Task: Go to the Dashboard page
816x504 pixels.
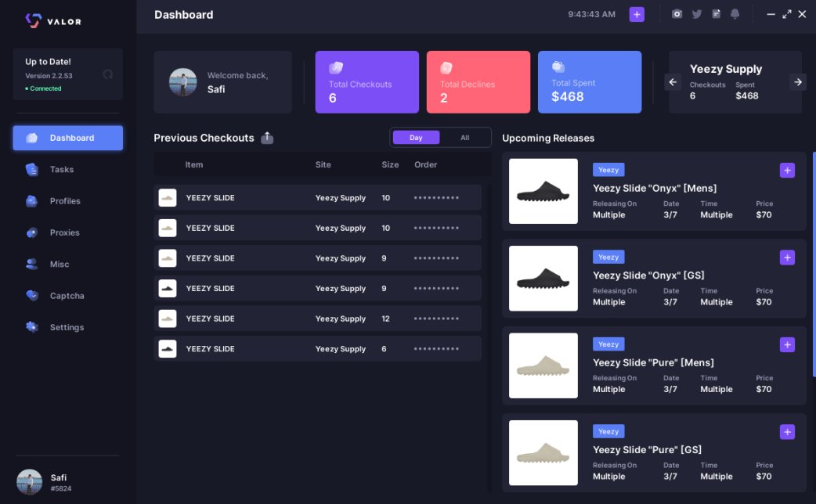Action: click(x=67, y=138)
